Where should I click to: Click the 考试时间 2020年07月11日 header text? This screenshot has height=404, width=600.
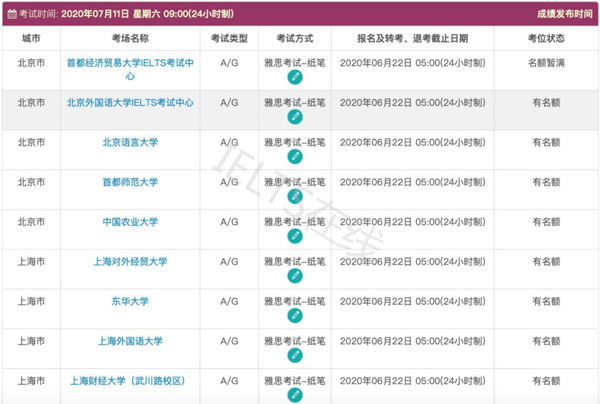126,14
